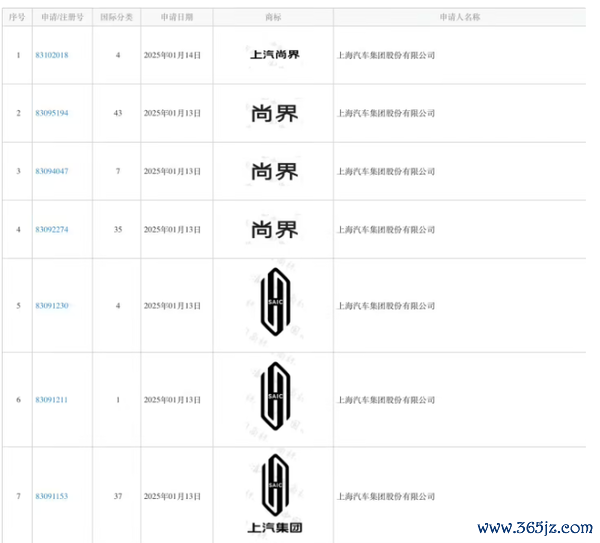The image size is (600, 543).
Task: Click serial number 7 cell
Action: pyautogui.click(x=18, y=496)
